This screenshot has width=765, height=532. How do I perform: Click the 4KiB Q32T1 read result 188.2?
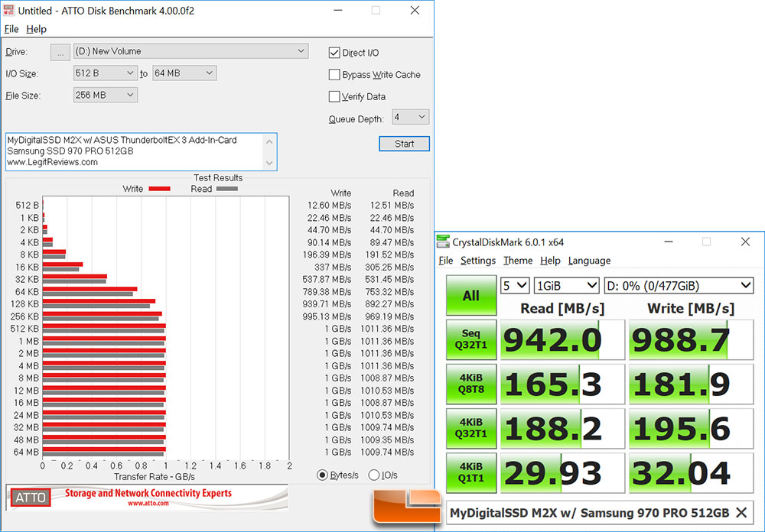pyautogui.click(x=562, y=429)
